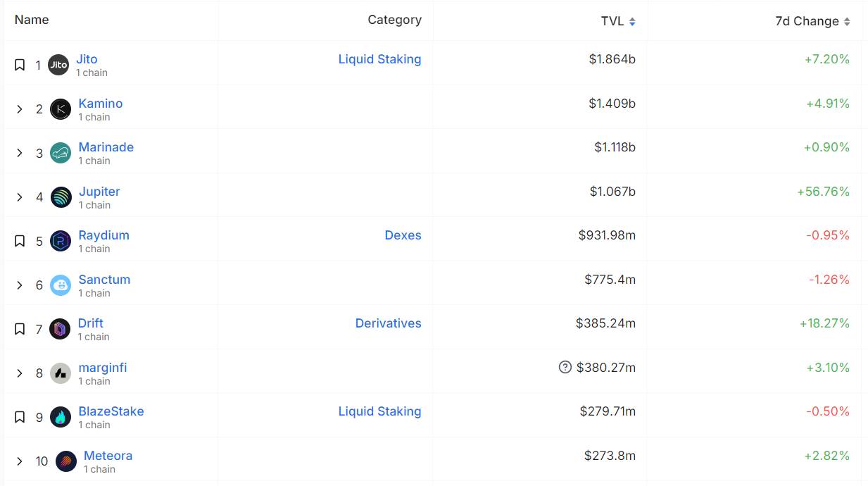868x486 pixels.
Task: Select the $273.8m TVL value
Action: (x=610, y=456)
